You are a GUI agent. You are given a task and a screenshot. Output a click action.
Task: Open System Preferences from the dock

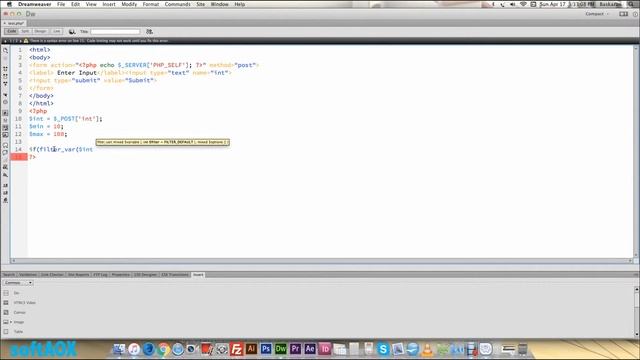coord(222,349)
